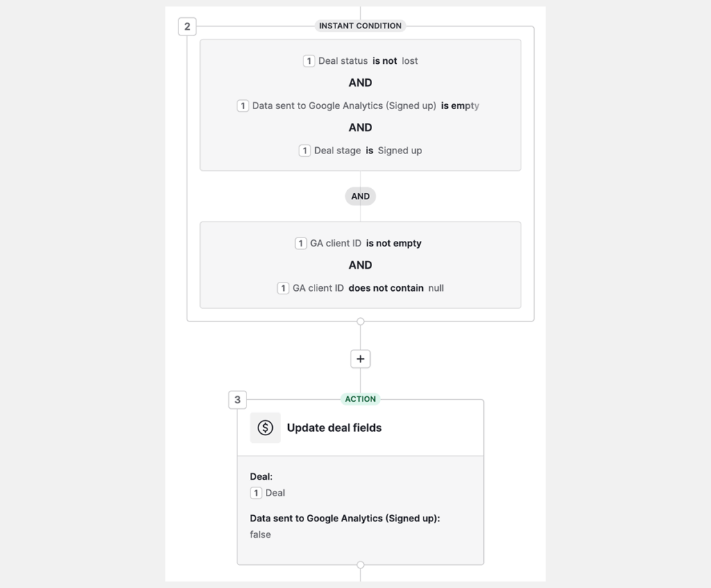Screen dimensions: 711x588
Task: Click the plus button to add step
Action: point(360,359)
